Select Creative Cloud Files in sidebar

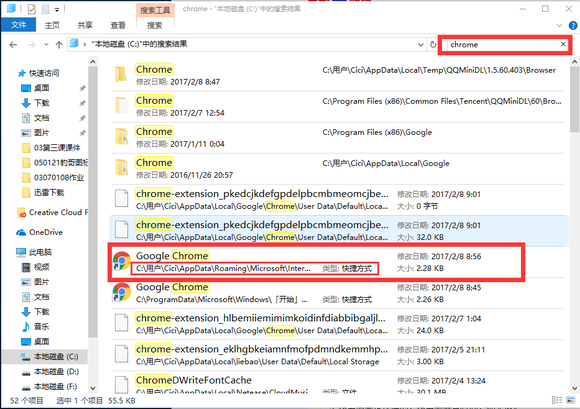click(x=58, y=213)
